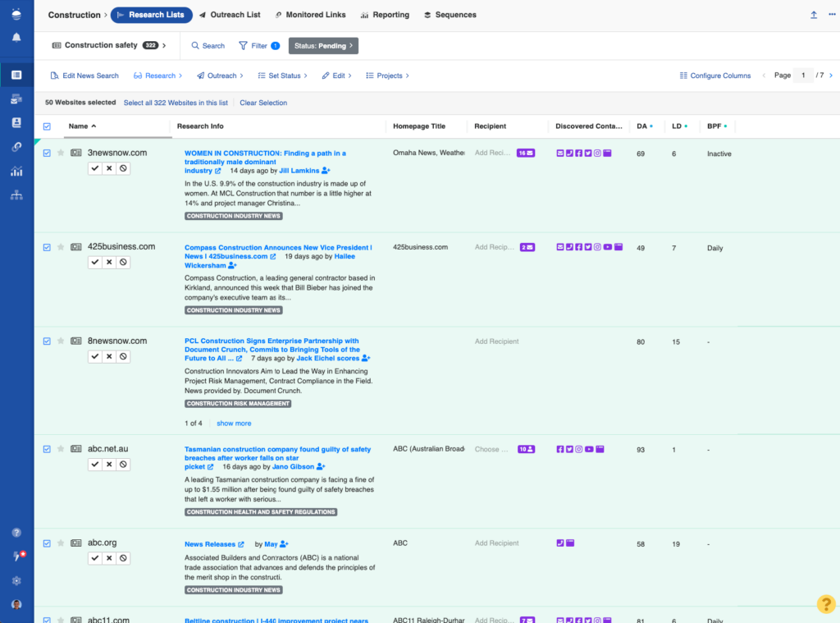Open the Filter button
The width and height of the screenshot is (840, 623).
coord(259,46)
